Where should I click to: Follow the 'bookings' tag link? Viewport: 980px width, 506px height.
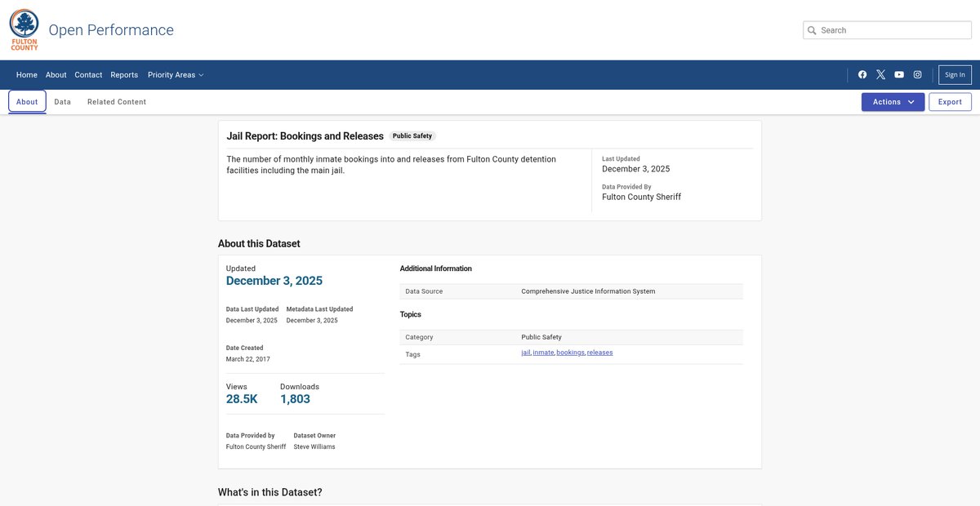click(x=570, y=353)
